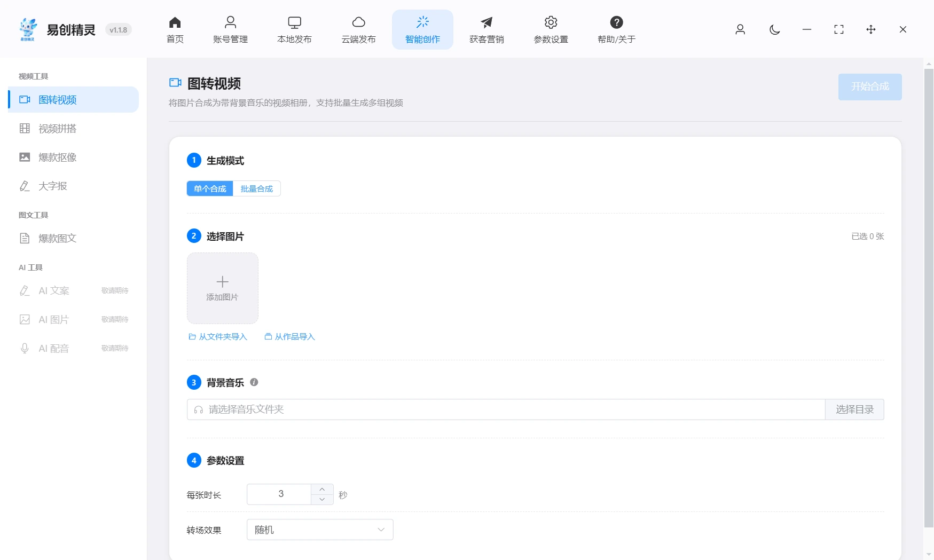This screenshot has width=934, height=560.
Task: Open the 本地发布 local publish tab
Action: point(294,30)
